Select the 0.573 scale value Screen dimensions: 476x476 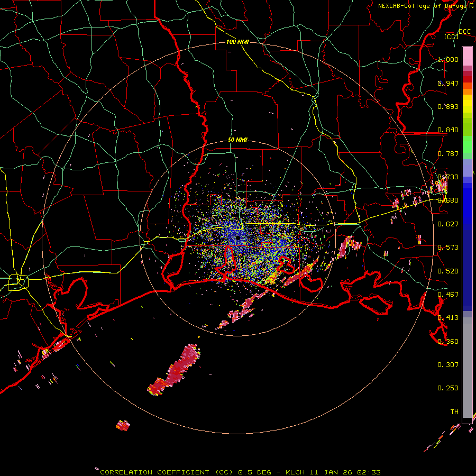coord(448,248)
